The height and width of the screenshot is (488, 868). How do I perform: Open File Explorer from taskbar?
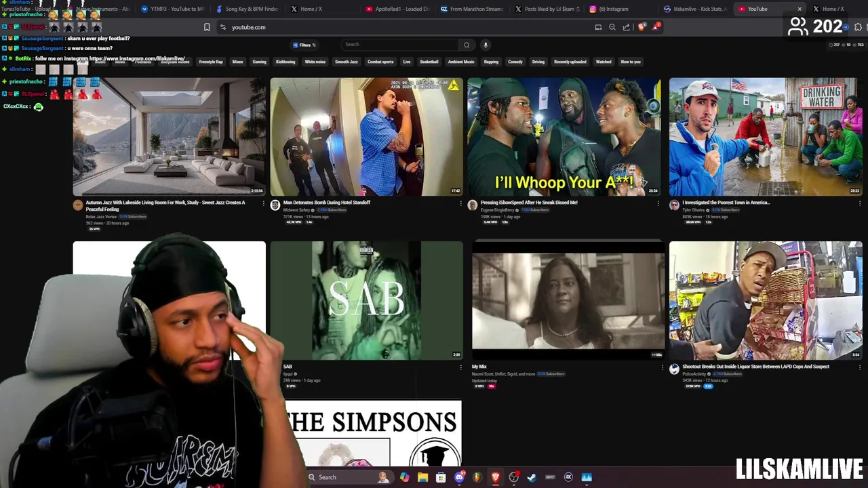422,477
